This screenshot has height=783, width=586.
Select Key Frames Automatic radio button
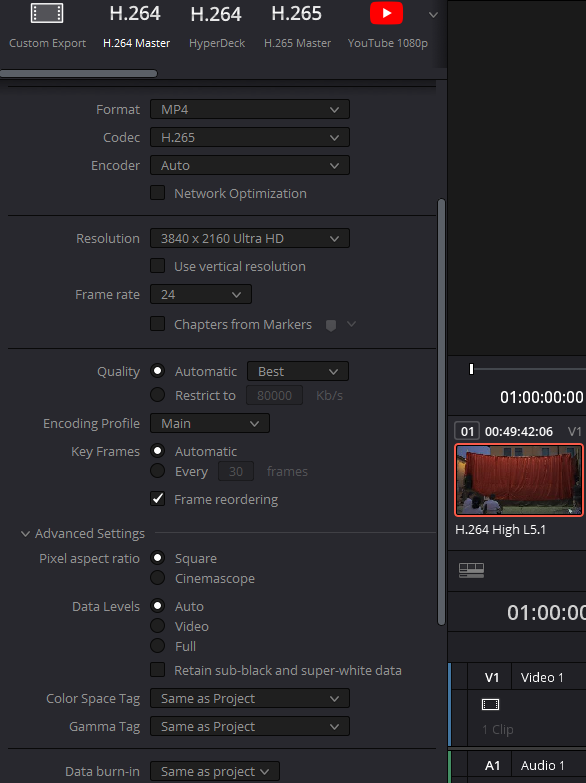158,451
